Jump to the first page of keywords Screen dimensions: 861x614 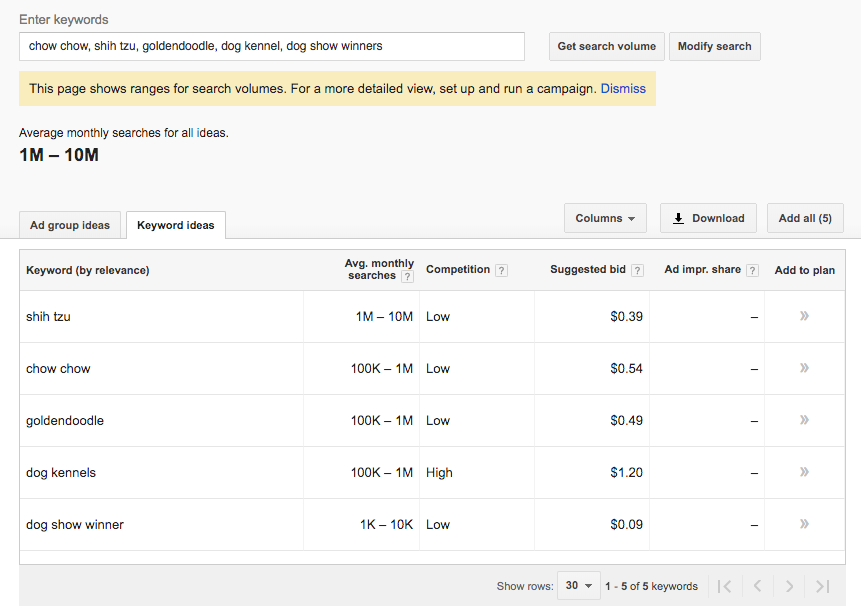pyautogui.click(x=726, y=586)
